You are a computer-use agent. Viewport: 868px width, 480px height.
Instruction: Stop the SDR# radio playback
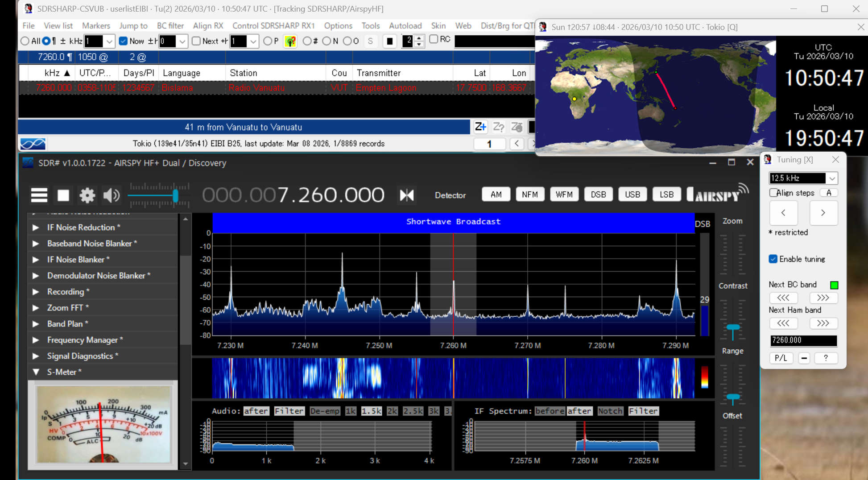click(63, 195)
